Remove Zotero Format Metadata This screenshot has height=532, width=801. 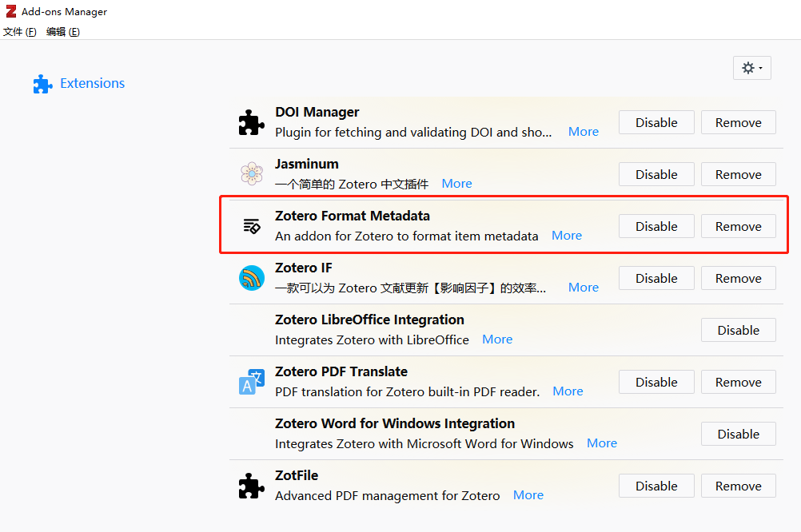click(x=738, y=226)
